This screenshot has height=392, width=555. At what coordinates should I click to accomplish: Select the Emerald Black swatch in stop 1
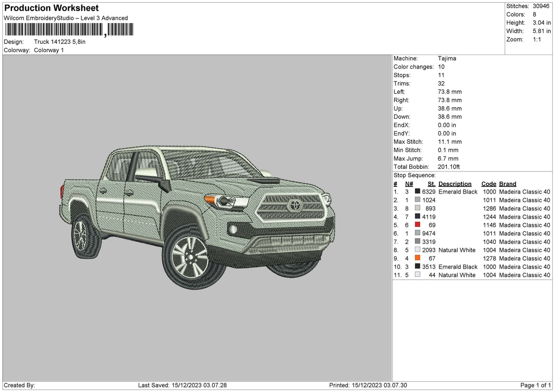coord(418,192)
